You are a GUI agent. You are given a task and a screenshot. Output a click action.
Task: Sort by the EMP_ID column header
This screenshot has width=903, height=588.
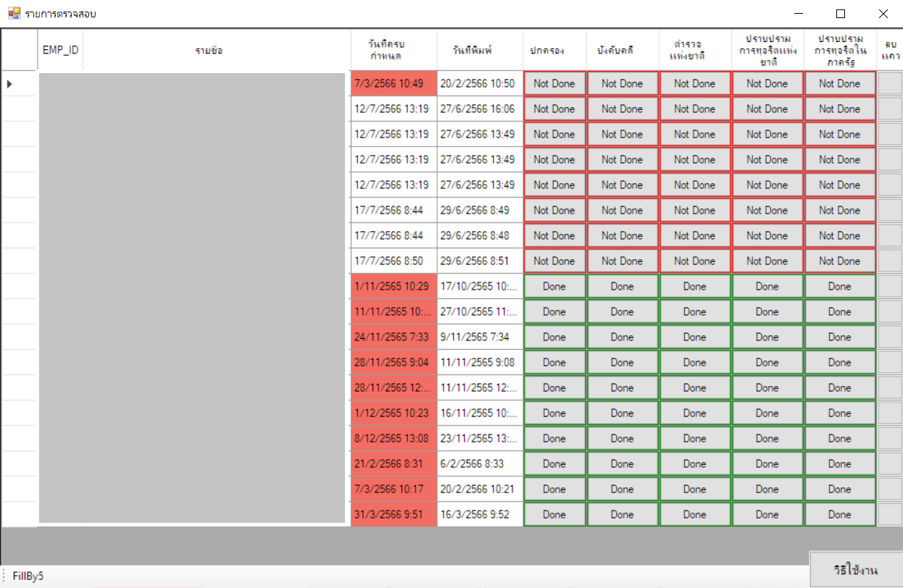60,51
